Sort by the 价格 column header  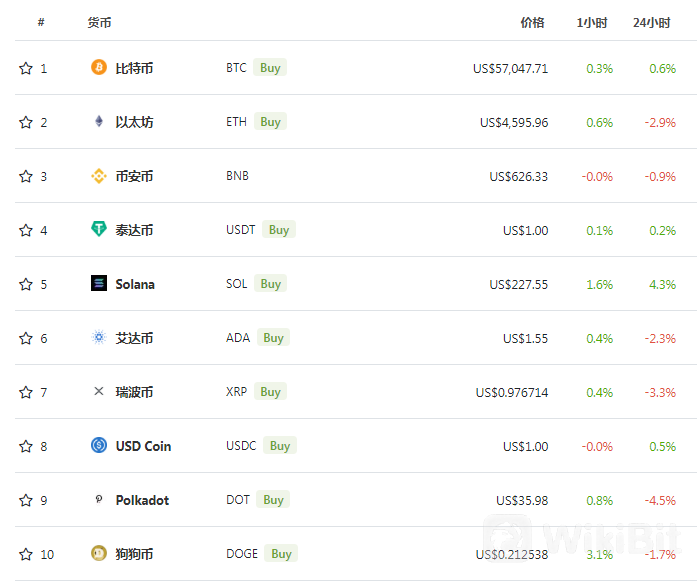tap(532, 23)
